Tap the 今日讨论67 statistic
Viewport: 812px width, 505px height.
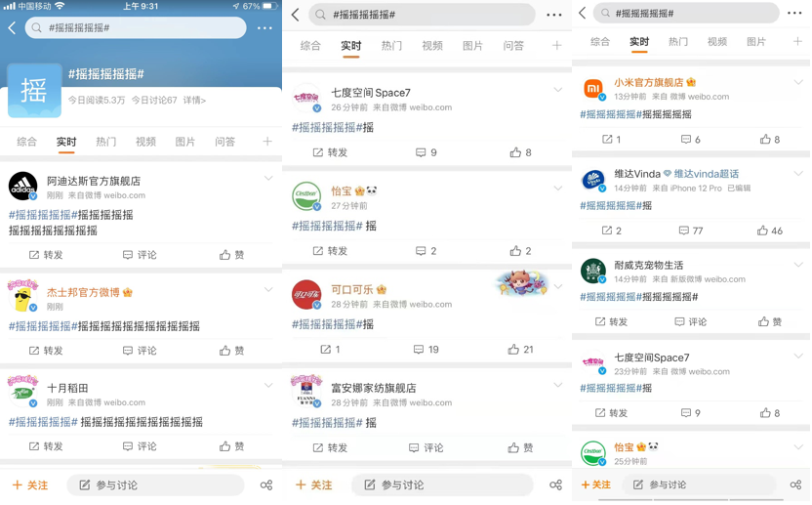pyautogui.click(x=154, y=100)
